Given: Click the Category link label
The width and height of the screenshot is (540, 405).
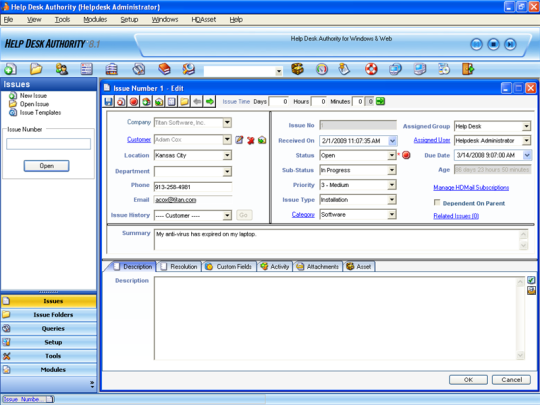Looking at the screenshot, I should [303, 215].
